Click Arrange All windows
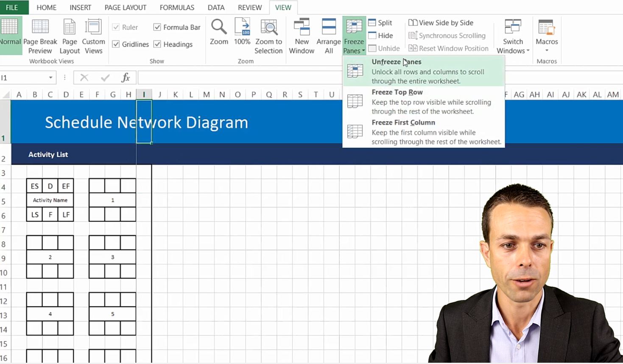The width and height of the screenshot is (623, 364). (x=329, y=36)
